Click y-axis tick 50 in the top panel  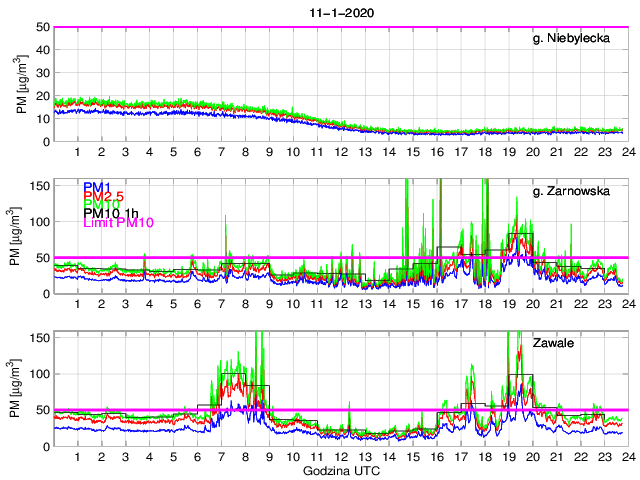pos(44,27)
